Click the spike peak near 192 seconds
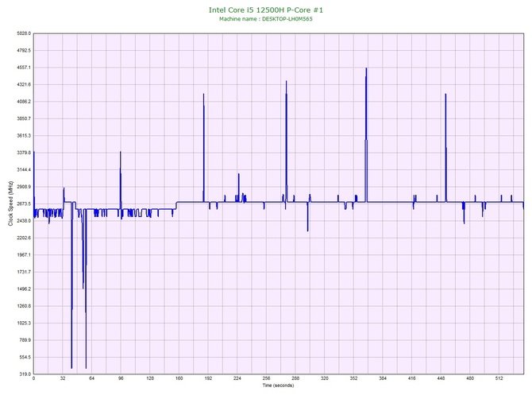532x399 pixels. 203,95
